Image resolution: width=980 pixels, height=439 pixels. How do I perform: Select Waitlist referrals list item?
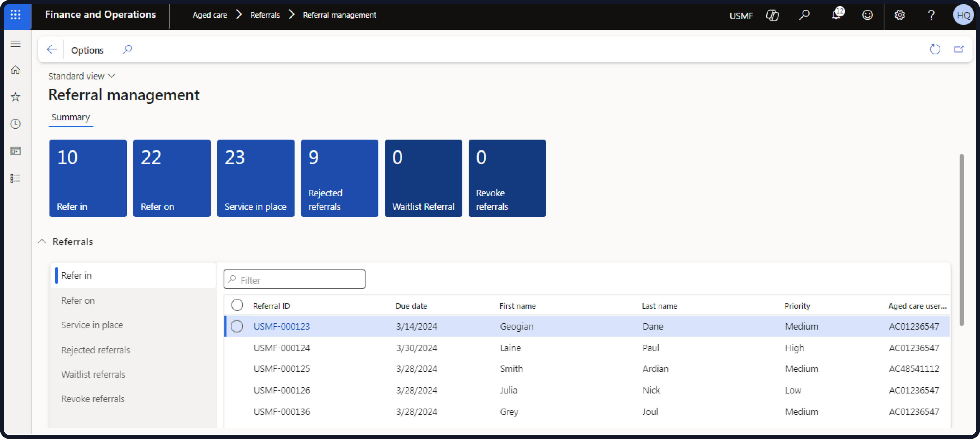click(134, 374)
